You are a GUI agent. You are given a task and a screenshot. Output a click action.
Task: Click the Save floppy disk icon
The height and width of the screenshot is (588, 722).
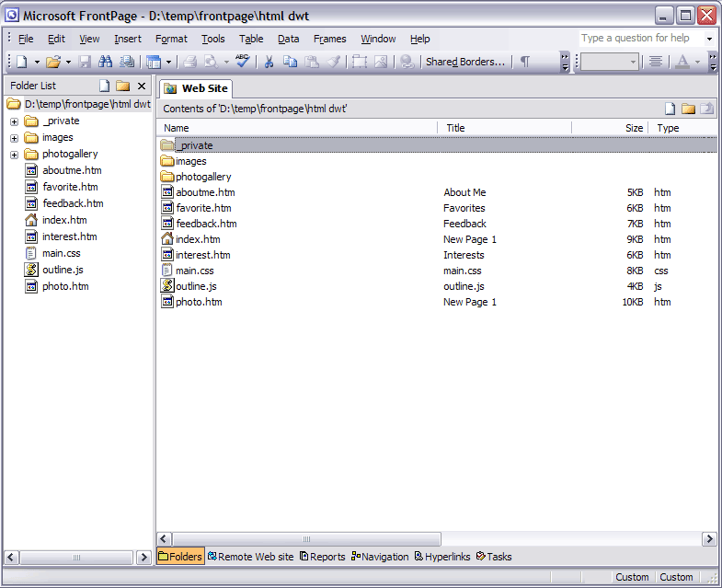(85, 62)
